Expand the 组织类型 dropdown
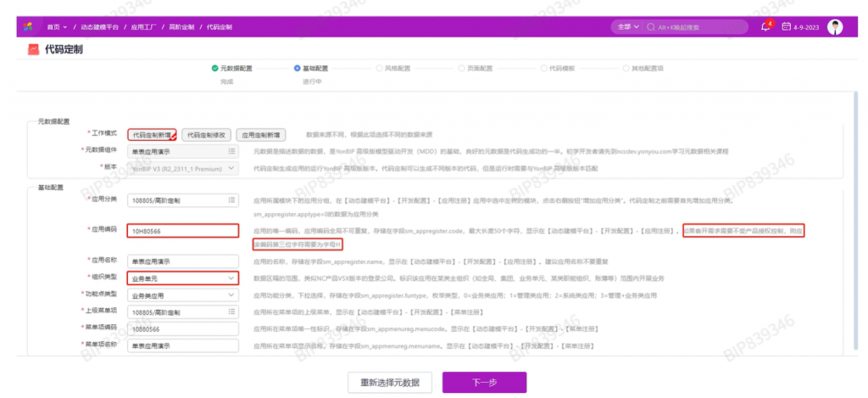868x398 pixels. pyautogui.click(x=232, y=277)
